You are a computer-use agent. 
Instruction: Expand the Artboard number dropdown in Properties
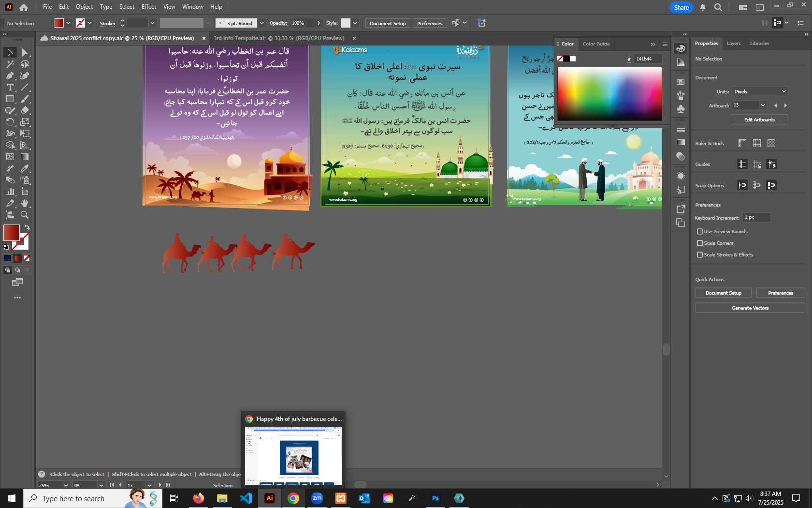click(763, 105)
